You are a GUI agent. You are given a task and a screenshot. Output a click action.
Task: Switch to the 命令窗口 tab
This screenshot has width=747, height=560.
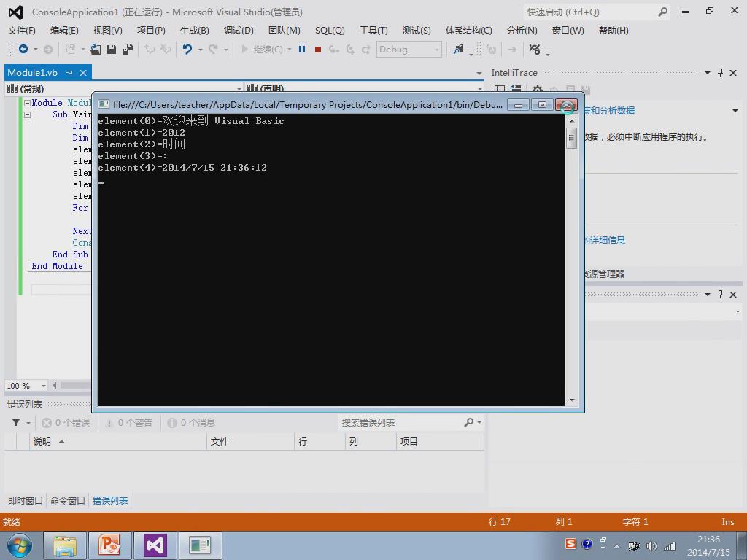pos(68,500)
